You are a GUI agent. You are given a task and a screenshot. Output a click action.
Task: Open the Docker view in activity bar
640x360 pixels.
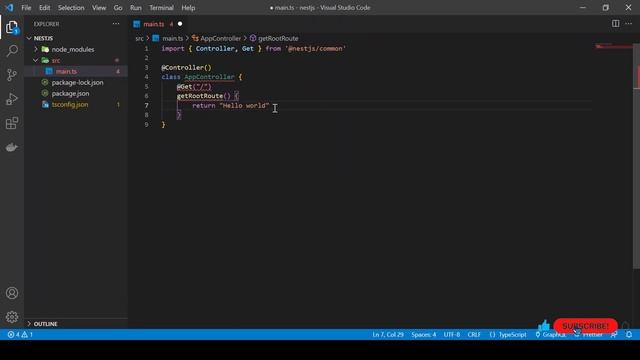click(x=12, y=147)
